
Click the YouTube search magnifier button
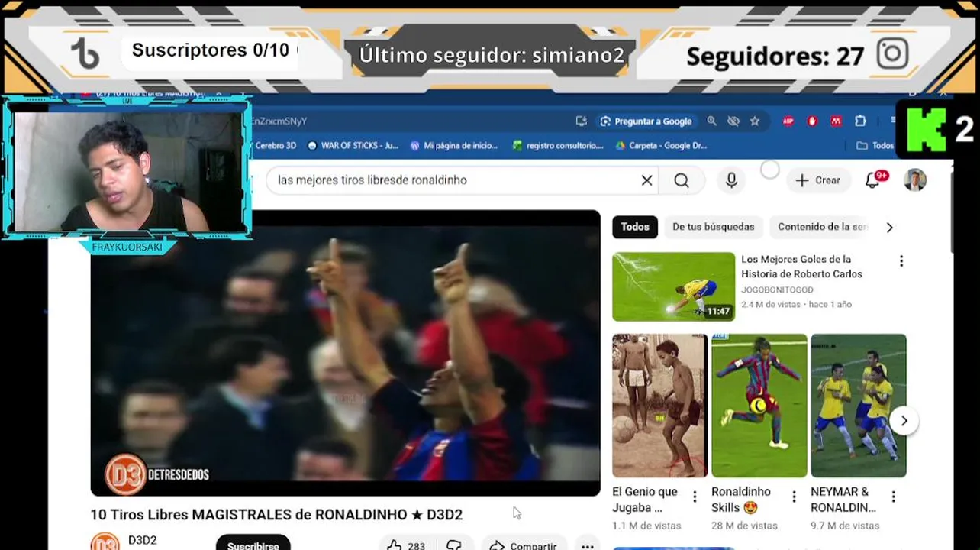point(682,180)
